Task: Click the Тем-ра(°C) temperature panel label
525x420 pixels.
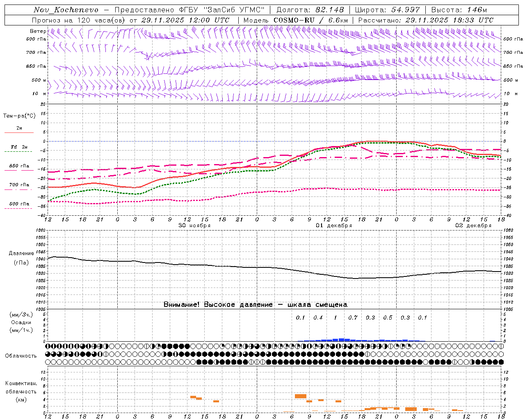Action: click(19, 116)
